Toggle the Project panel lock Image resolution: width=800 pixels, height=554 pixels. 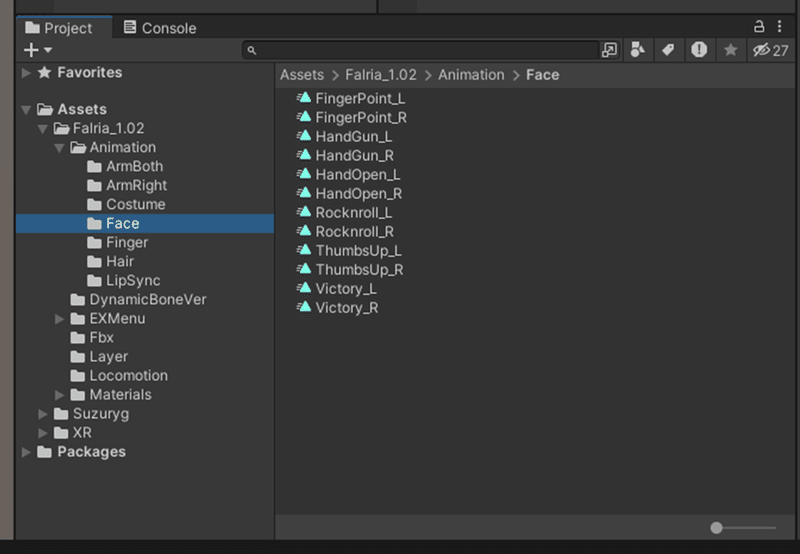pyautogui.click(x=759, y=27)
